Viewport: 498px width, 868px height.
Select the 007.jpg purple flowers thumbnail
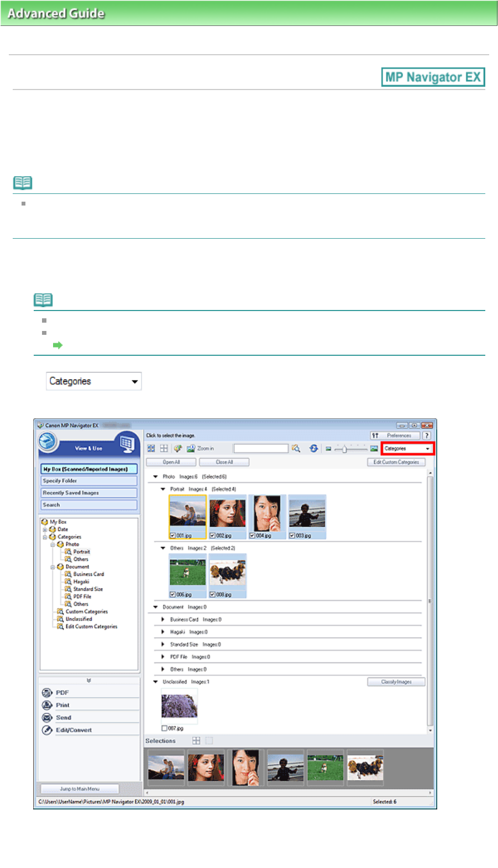179,706
